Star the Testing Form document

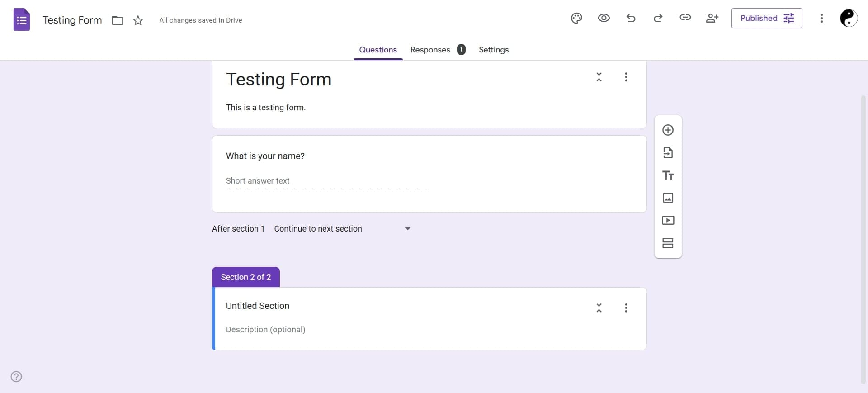tap(138, 20)
